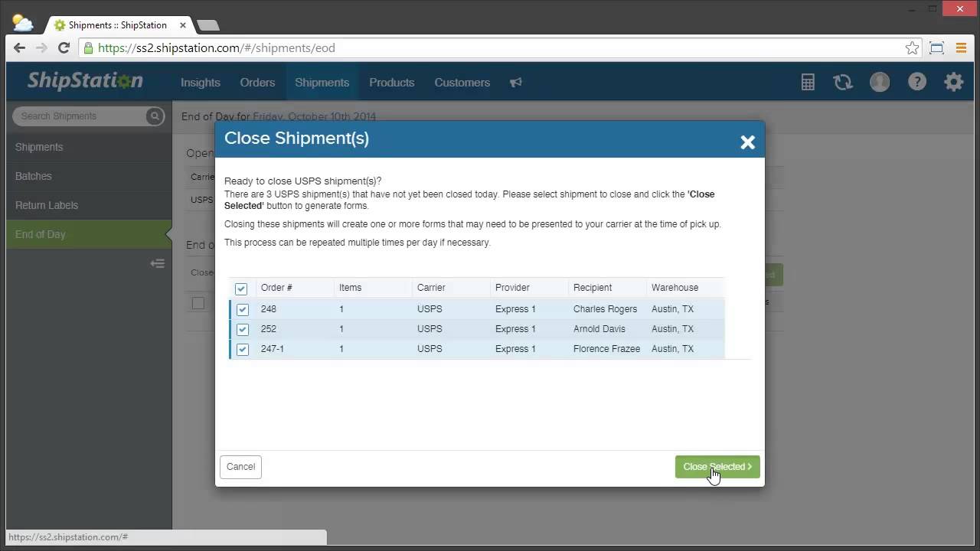Collapse the sidebar with arrow icon

[158, 263]
